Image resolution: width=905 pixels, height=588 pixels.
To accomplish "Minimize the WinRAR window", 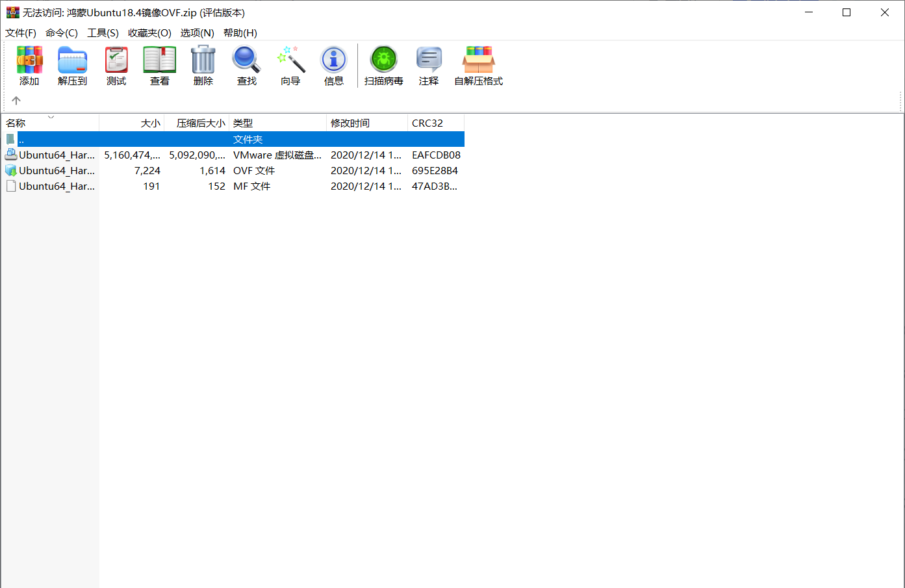I will pyautogui.click(x=809, y=12).
